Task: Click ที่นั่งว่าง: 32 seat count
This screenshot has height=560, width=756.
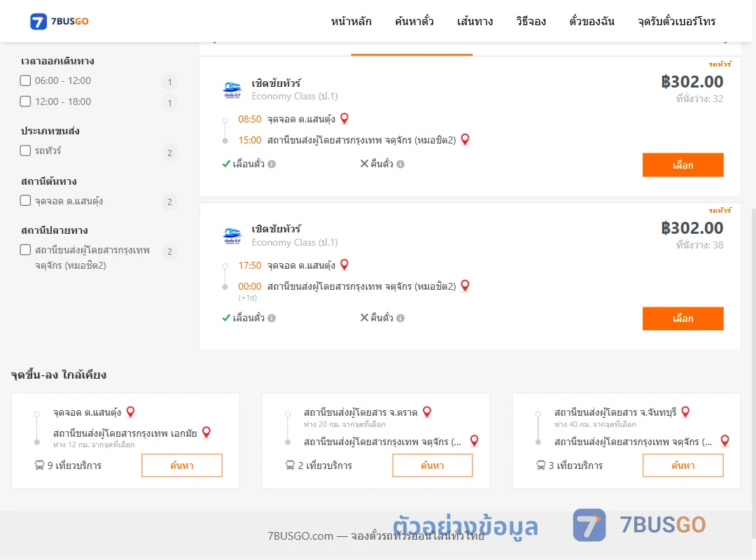Action: coord(699,99)
